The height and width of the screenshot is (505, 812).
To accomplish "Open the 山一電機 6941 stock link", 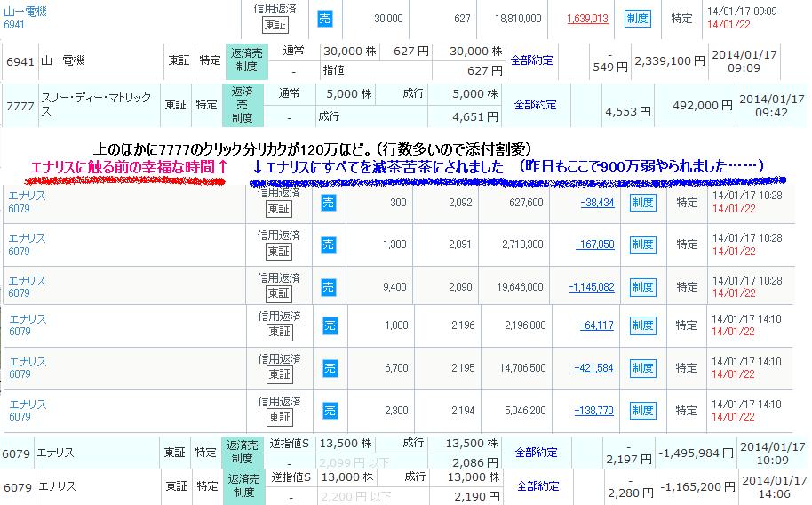I will pyautogui.click(x=24, y=18).
